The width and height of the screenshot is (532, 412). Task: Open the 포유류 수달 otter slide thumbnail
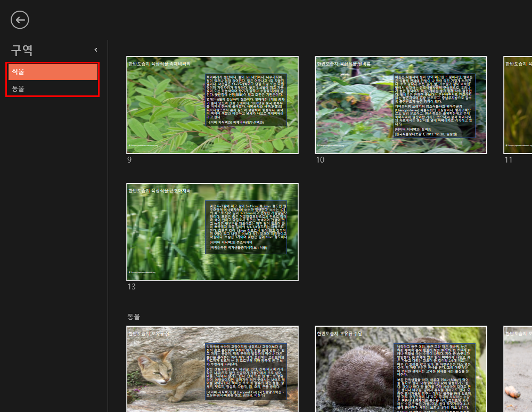click(x=400, y=369)
